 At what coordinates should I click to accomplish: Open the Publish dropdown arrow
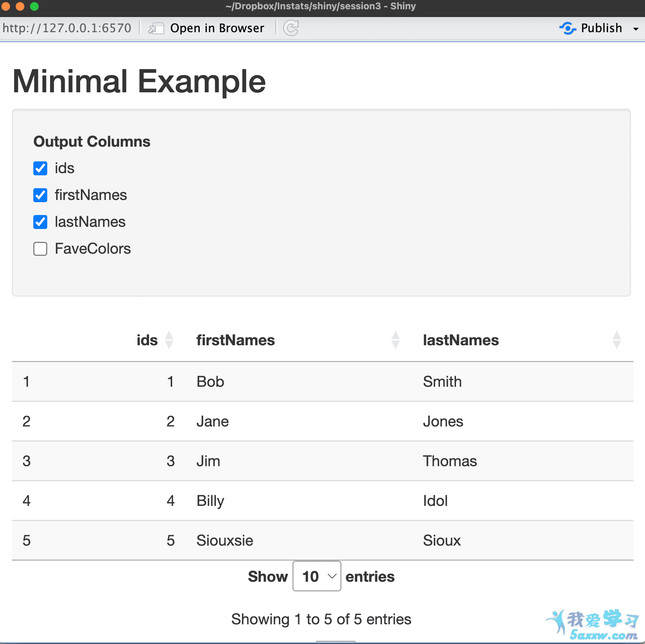pos(636,29)
